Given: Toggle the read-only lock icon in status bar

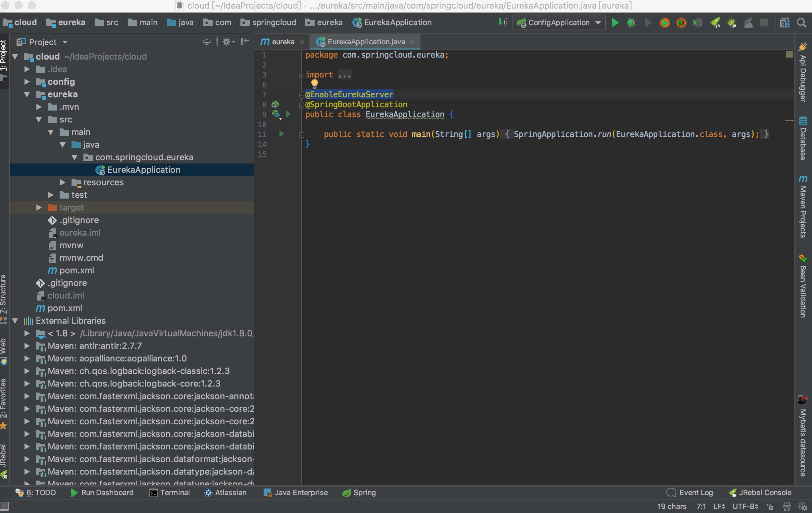Looking at the screenshot, I should 770,506.
